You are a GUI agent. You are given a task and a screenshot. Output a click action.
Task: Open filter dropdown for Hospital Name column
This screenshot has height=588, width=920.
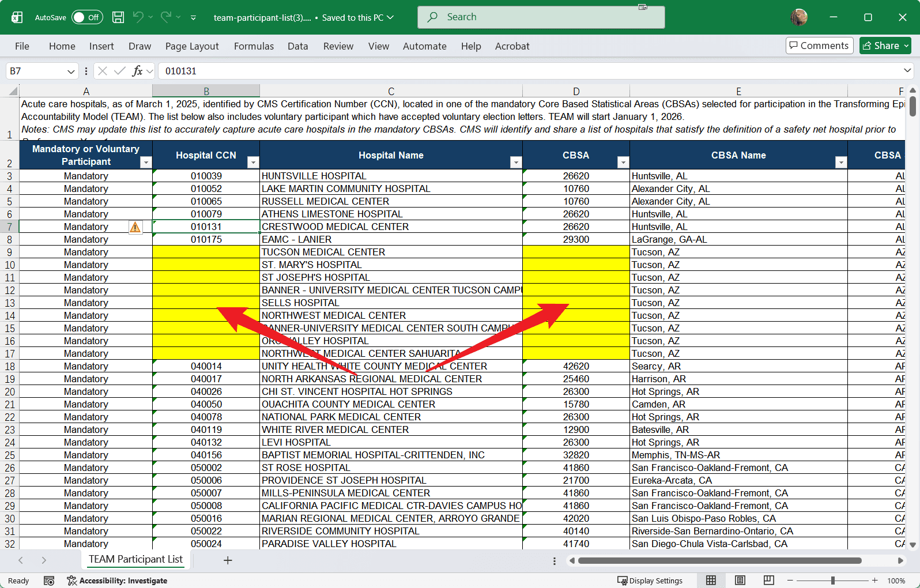coord(516,163)
